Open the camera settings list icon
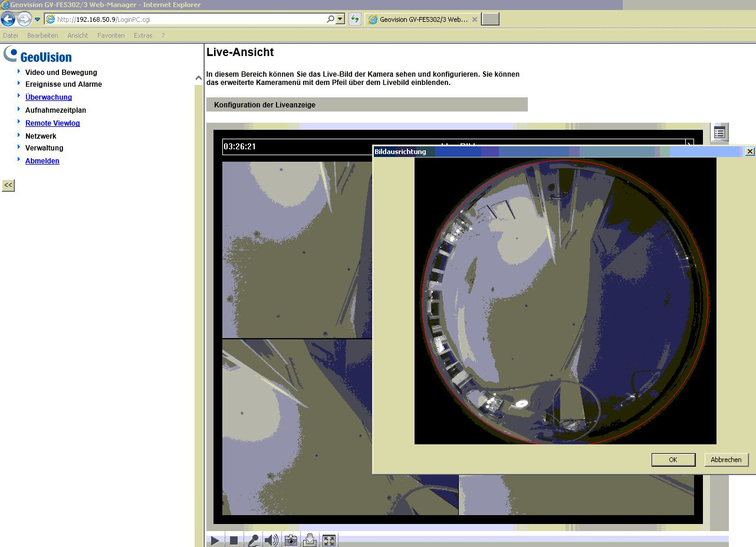This screenshot has width=756, height=547. click(719, 132)
